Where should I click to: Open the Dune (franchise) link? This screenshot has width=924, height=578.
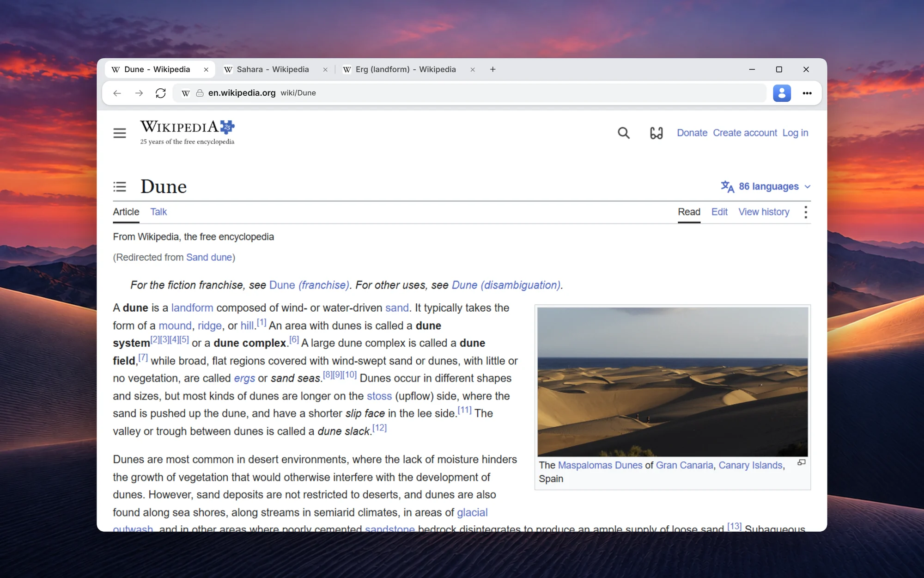point(309,285)
